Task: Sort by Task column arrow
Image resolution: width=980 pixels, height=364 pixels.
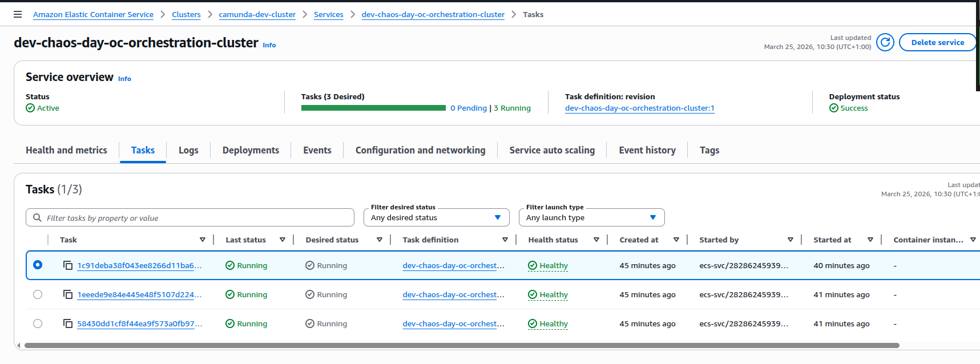Action: point(203,240)
